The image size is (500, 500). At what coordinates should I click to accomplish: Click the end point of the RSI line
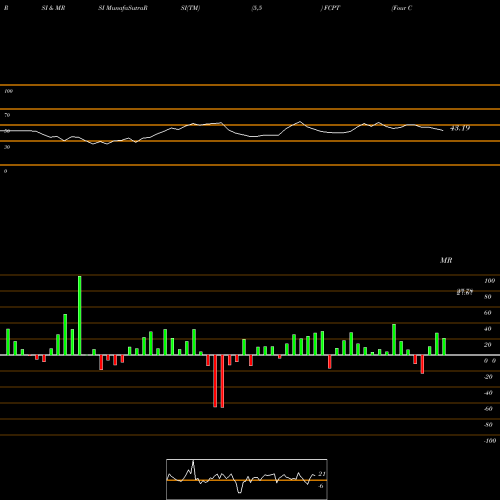click(443, 130)
